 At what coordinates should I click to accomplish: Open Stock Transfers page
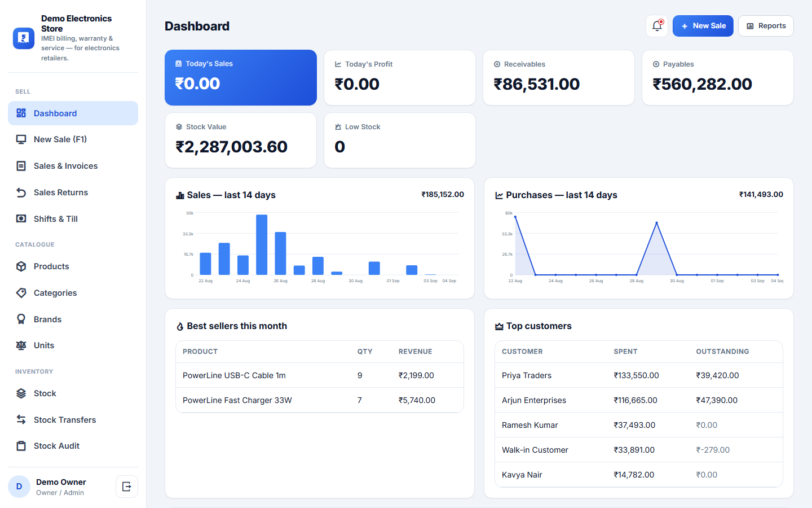click(x=73, y=420)
